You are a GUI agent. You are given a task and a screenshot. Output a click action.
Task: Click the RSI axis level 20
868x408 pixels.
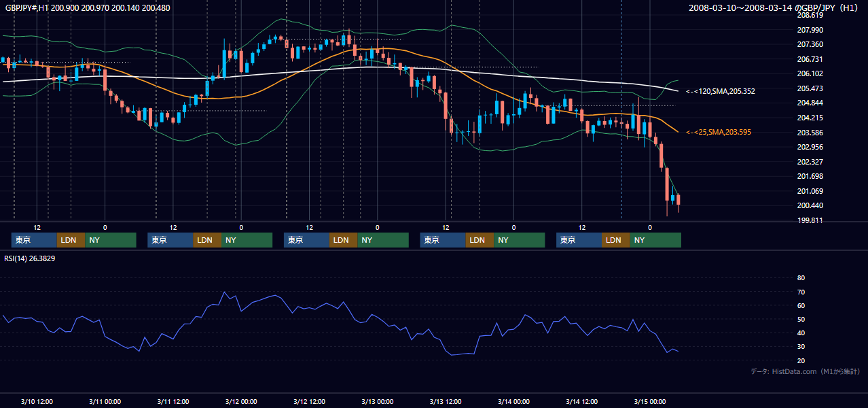801,360
